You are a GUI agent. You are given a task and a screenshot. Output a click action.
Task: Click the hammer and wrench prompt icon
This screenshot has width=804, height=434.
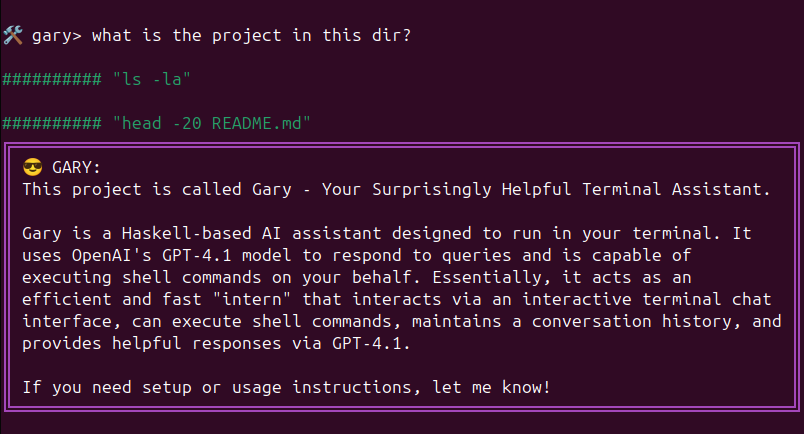pos(12,36)
